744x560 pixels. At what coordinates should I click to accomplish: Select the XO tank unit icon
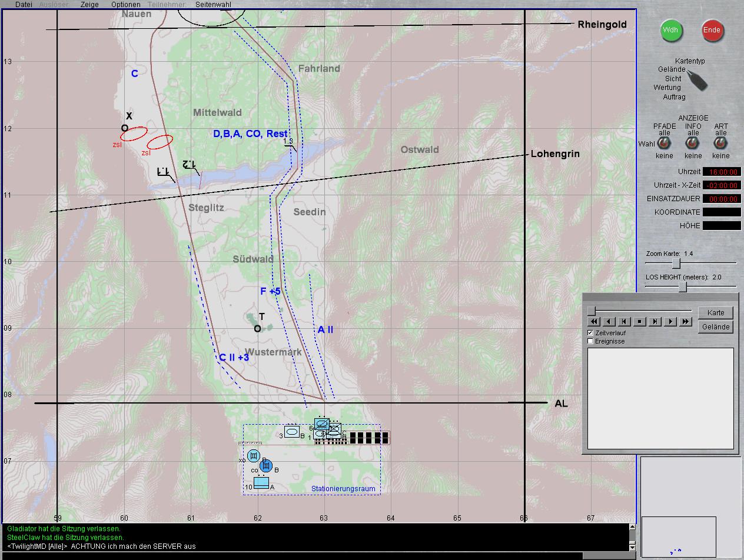point(254,456)
